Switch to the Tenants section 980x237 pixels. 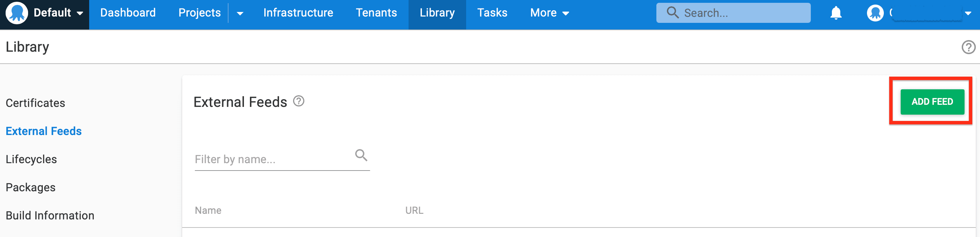376,13
